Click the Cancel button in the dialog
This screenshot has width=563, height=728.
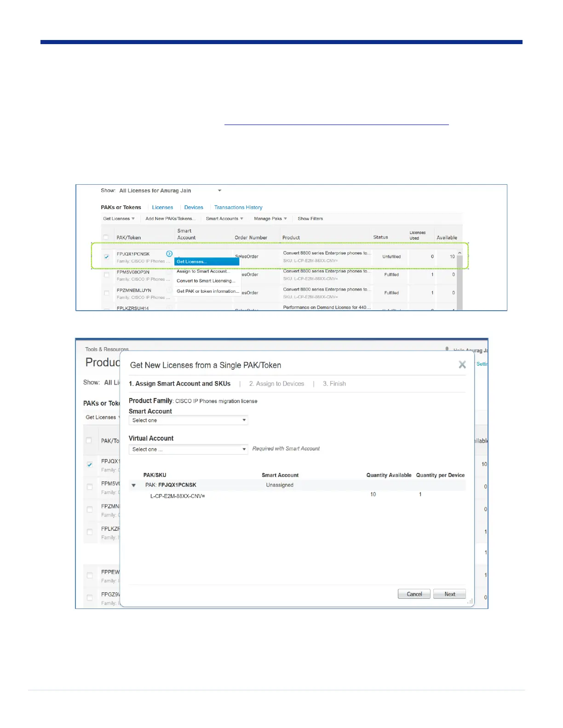414,594
